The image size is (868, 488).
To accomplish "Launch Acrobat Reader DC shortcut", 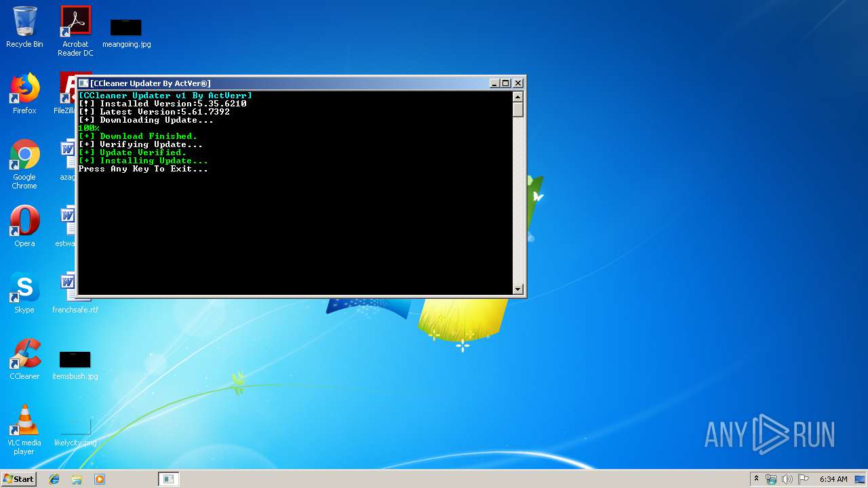I will [x=75, y=31].
